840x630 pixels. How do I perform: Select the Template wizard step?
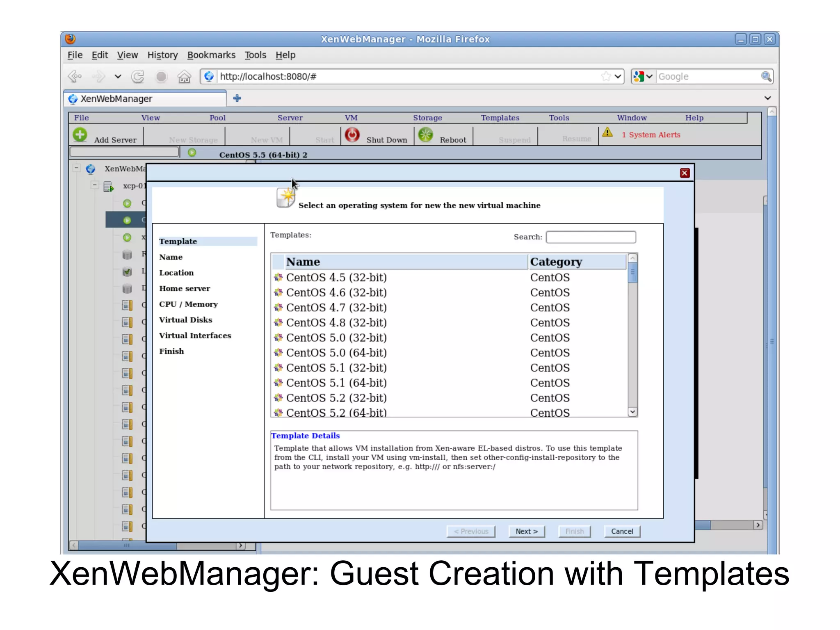point(208,242)
